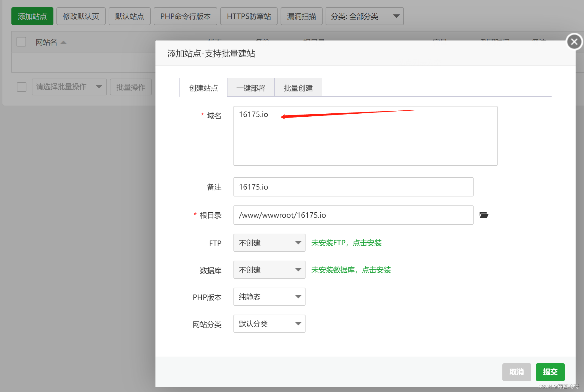Open the PHP版本 纯静态 dropdown
The height and width of the screenshot is (392, 584).
(269, 297)
